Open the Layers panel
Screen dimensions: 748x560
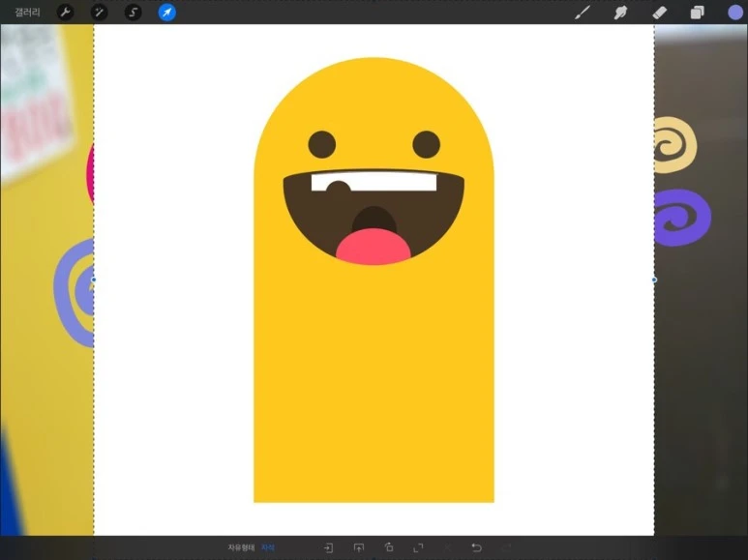pos(697,13)
